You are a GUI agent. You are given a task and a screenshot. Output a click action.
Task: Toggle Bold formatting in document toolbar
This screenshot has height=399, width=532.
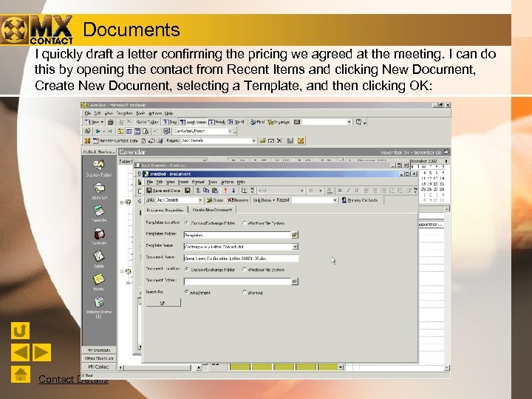coord(340,191)
